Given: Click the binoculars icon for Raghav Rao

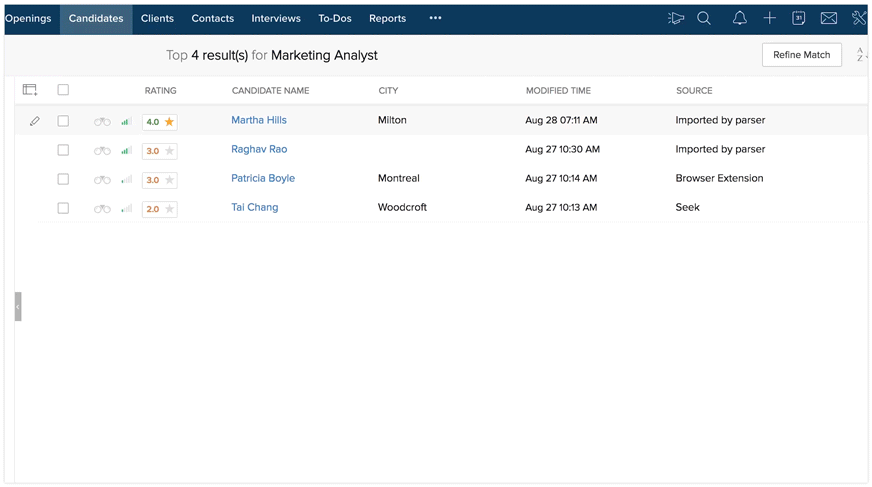Looking at the screenshot, I should click(102, 151).
